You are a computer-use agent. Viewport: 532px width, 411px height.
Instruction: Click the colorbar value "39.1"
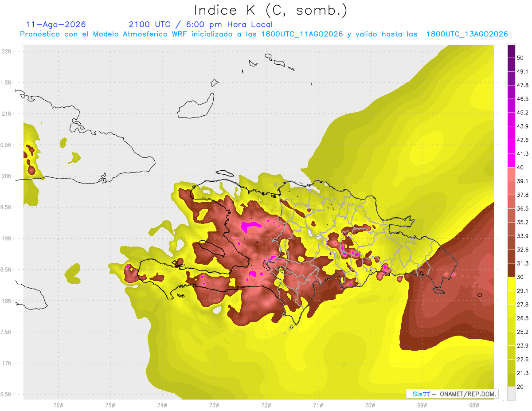coord(522,181)
